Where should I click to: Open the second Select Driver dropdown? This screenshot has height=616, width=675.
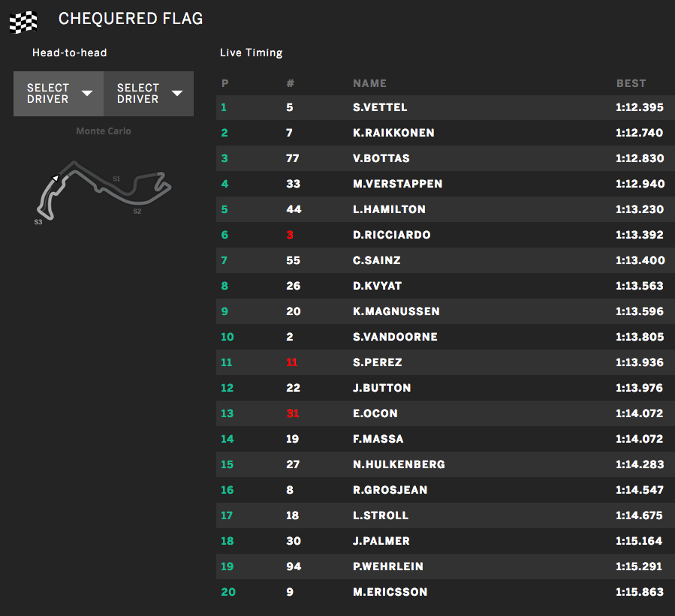click(x=149, y=94)
